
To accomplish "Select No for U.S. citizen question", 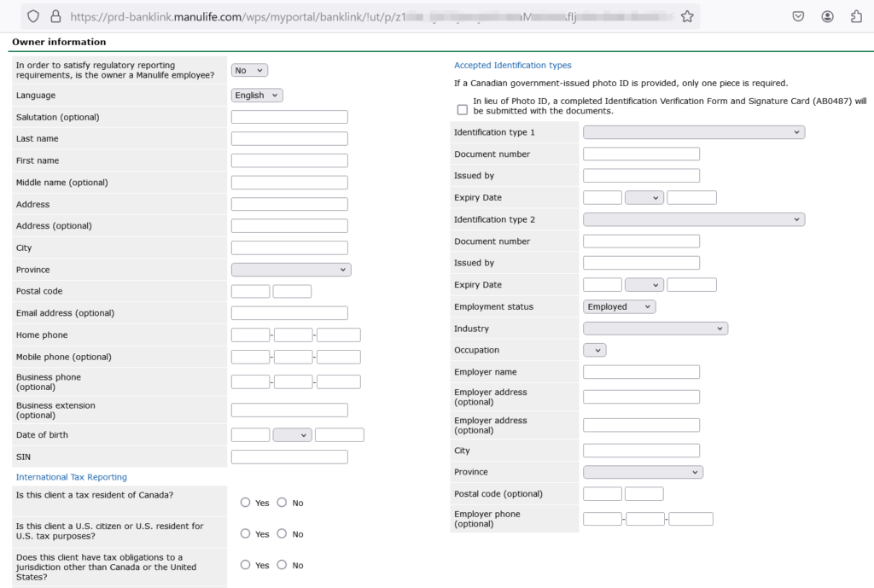I will click(282, 533).
